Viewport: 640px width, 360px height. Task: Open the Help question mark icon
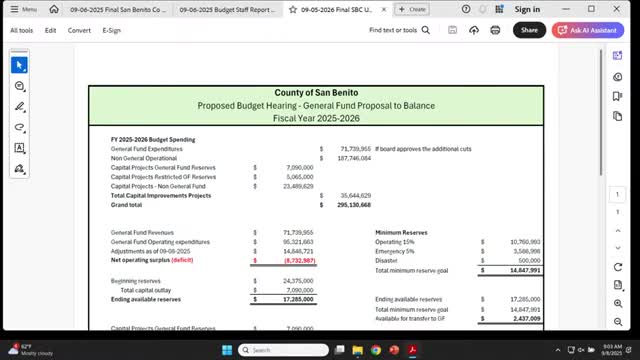click(x=466, y=9)
